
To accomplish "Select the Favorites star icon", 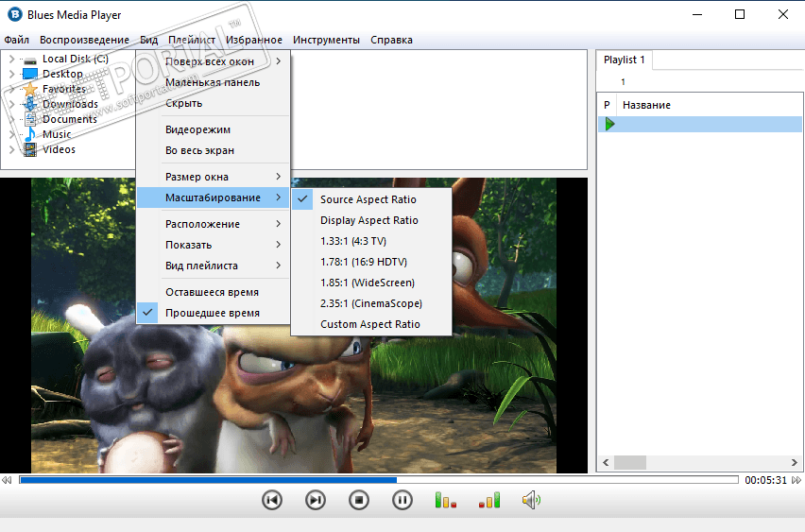I will [x=30, y=89].
